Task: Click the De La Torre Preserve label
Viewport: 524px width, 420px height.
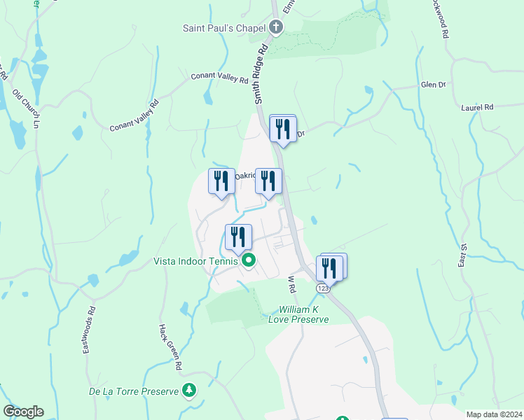Action: click(x=134, y=391)
